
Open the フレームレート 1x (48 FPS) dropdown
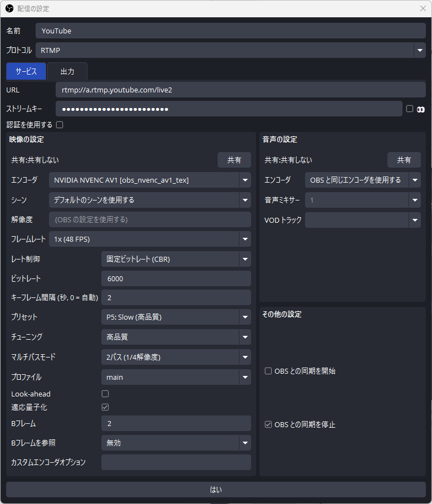pyautogui.click(x=150, y=239)
